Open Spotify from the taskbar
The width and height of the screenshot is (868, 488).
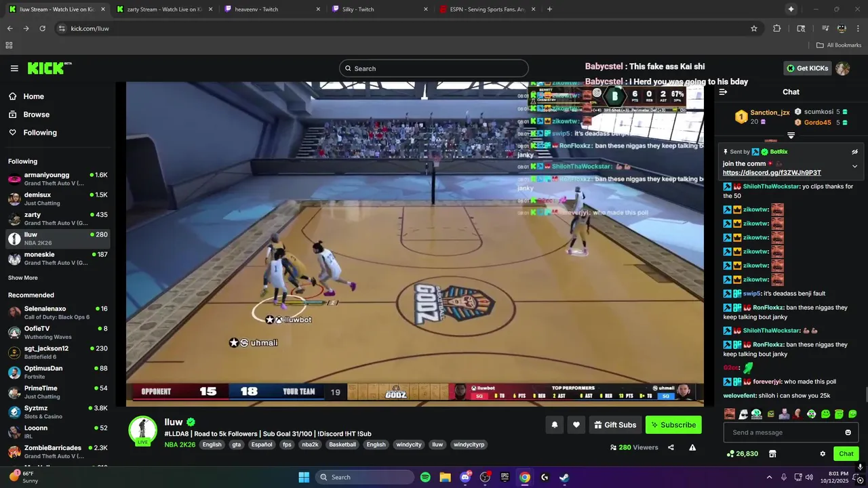[x=425, y=477]
